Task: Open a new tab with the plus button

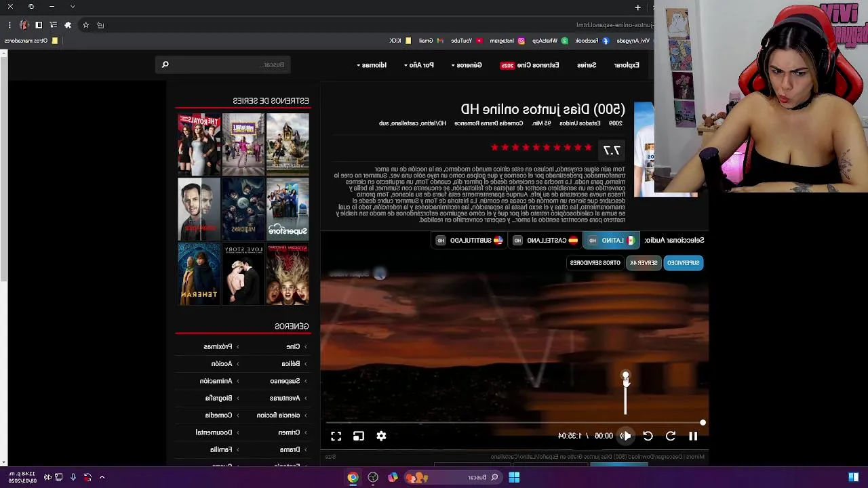Action: click(x=637, y=7)
